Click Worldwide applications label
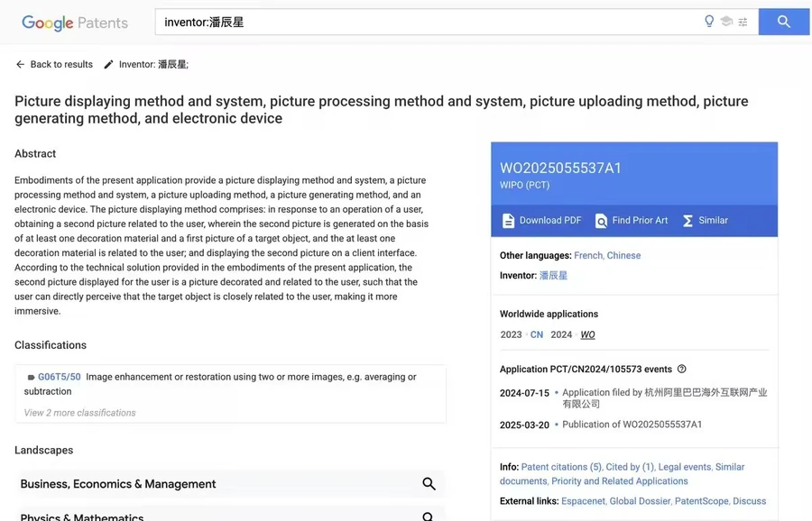This screenshot has width=812, height=521. click(x=549, y=314)
